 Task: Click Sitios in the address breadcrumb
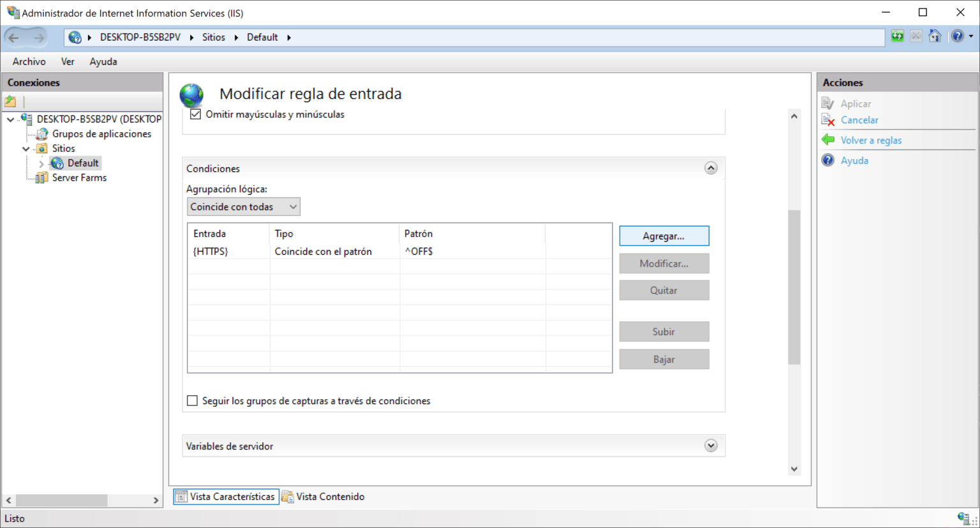(x=214, y=38)
